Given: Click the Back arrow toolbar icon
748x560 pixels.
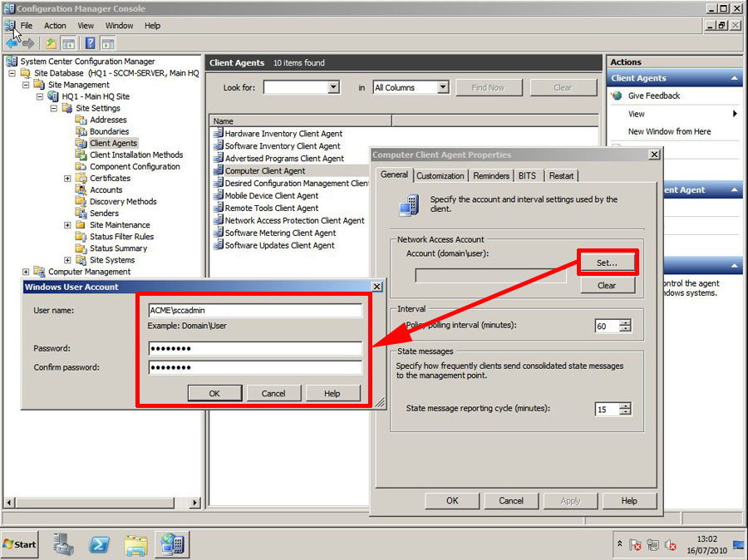Looking at the screenshot, I should pos(12,44).
